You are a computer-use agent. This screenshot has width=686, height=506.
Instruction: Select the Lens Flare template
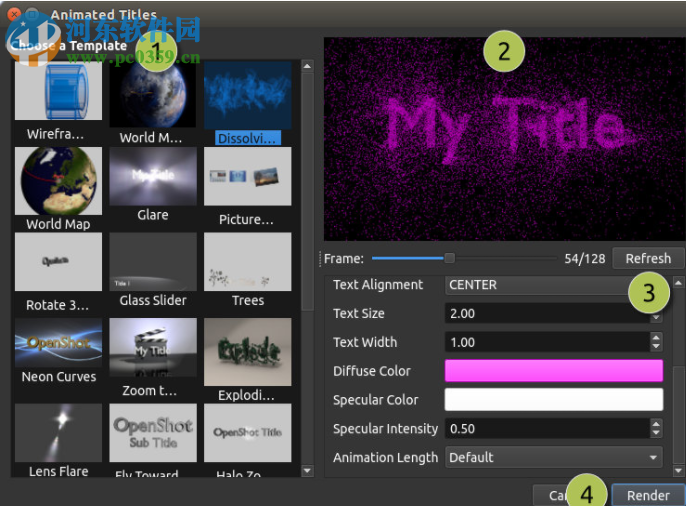(x=58, y=433)
